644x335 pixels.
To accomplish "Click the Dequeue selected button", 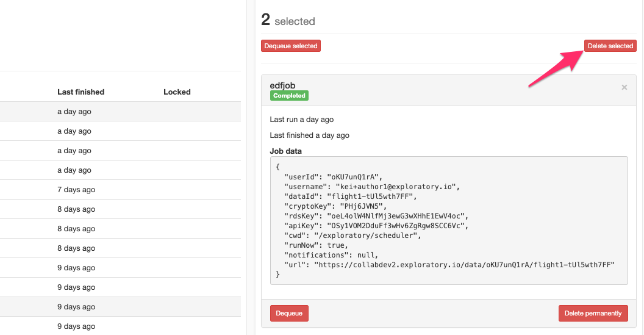I will tap(291, 46).
